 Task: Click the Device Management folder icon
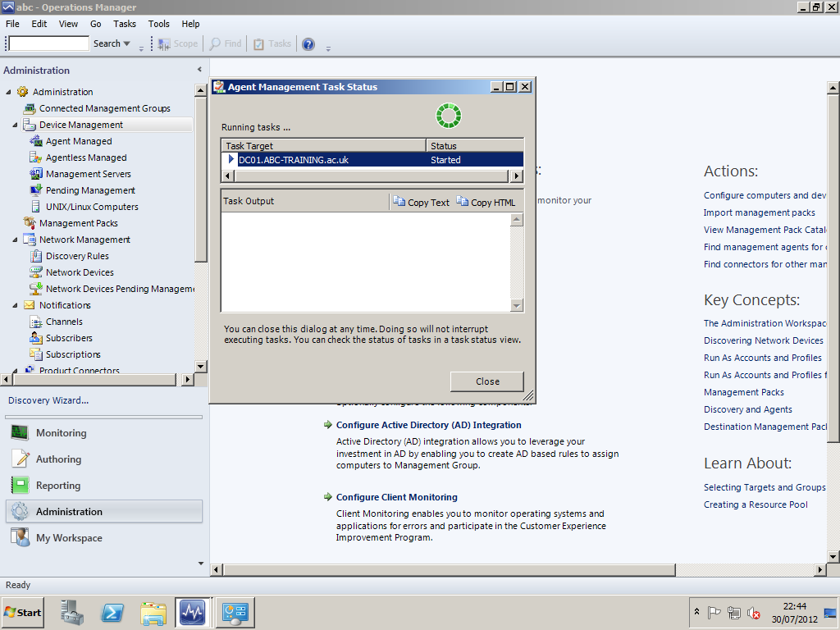30,125
